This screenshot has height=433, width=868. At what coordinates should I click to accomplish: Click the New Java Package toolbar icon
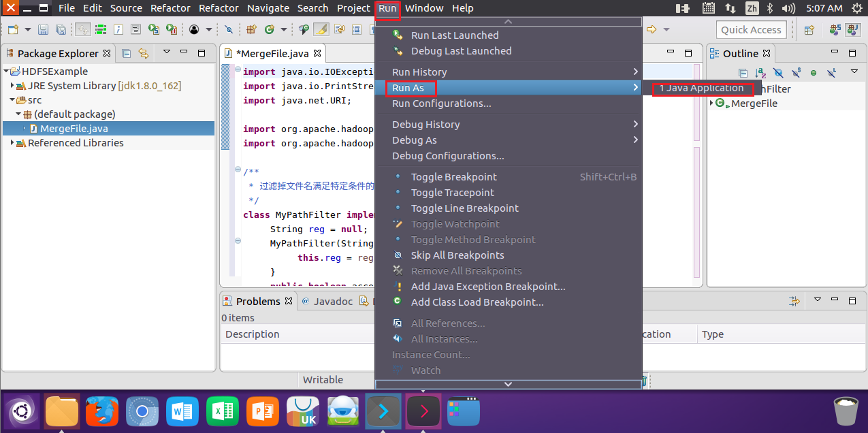point(251,29)
